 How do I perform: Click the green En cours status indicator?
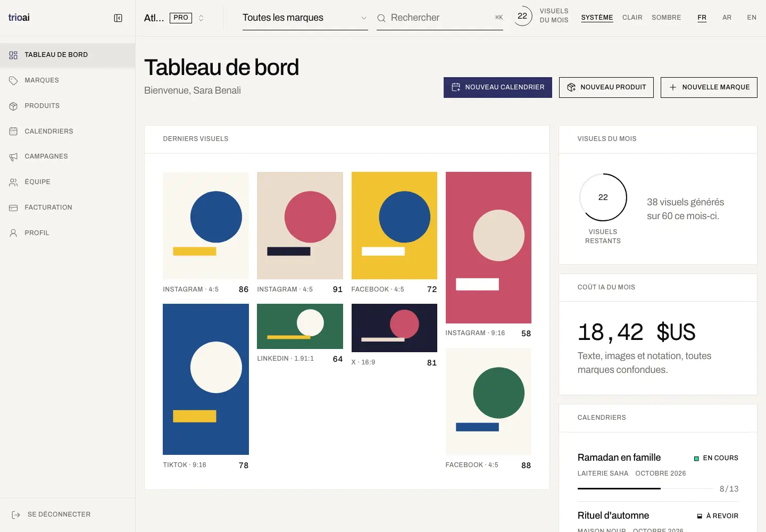(696, 459)
